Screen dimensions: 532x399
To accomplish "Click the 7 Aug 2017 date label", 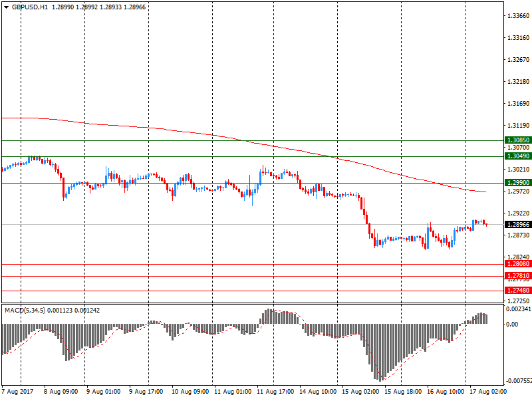I will 18,392.
